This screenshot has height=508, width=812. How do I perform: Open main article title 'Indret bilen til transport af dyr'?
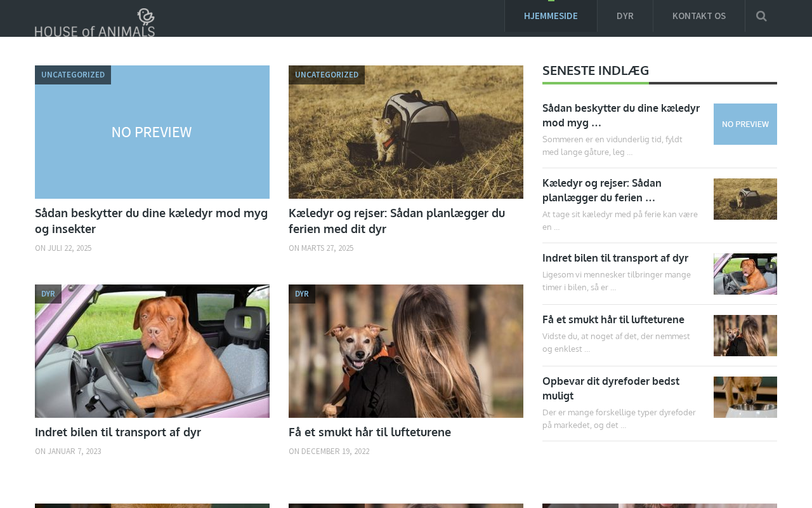(x=118, y=432)
